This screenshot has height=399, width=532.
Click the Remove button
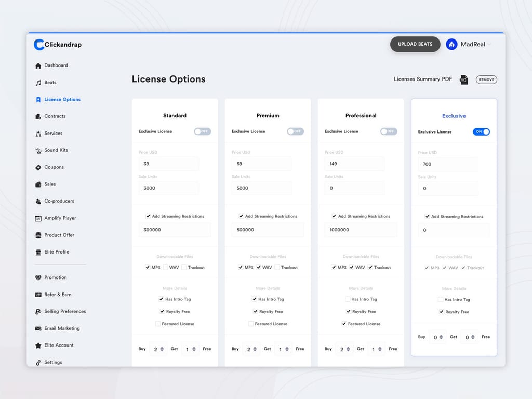486,79
